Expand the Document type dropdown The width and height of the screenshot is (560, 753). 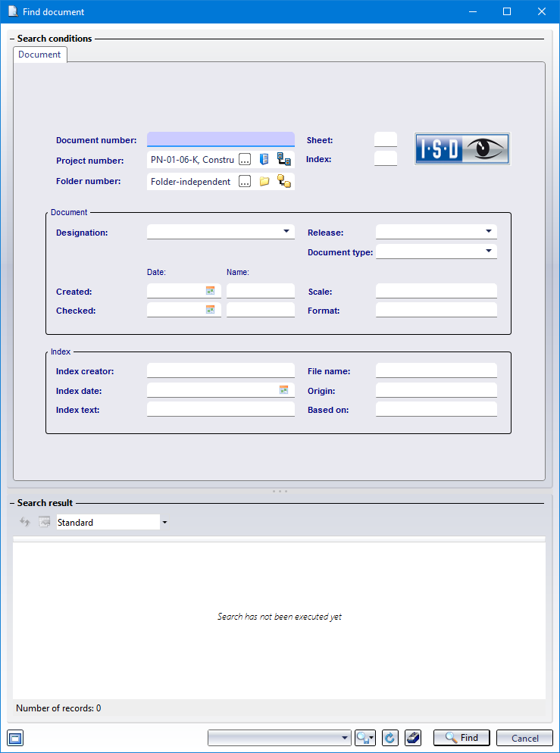489,252
